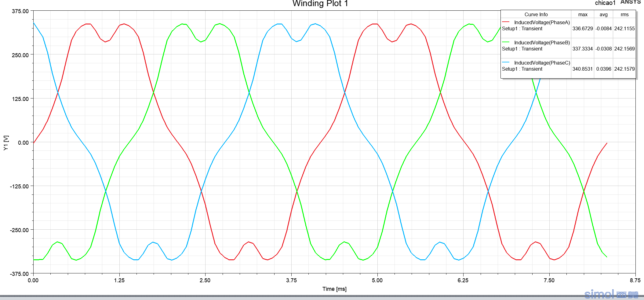
Task: Click the 250.00 Y-axis tick label
Action: [20, 55]
